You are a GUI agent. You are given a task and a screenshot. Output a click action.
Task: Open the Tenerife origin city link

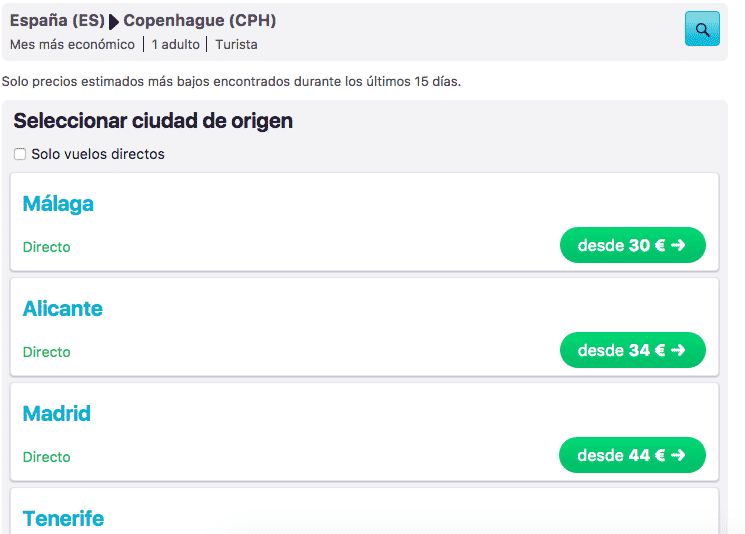pyautogui.click(x=63, y=519)
